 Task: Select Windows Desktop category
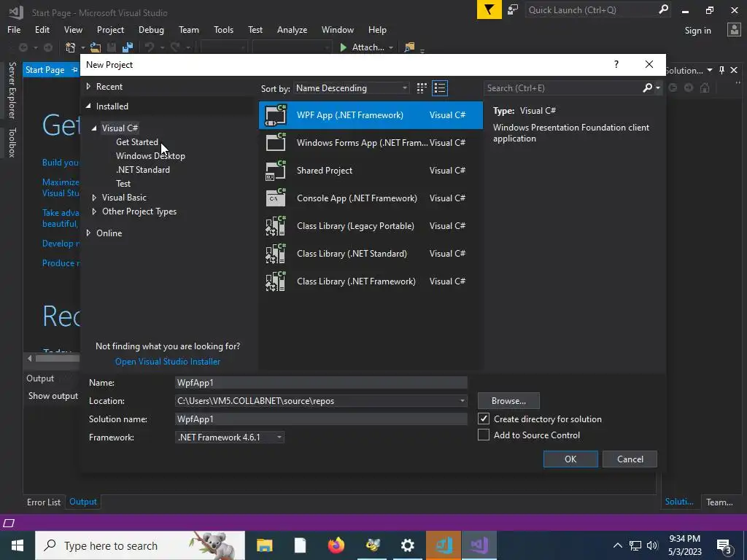pyautogui.click(x=150, y=156)
